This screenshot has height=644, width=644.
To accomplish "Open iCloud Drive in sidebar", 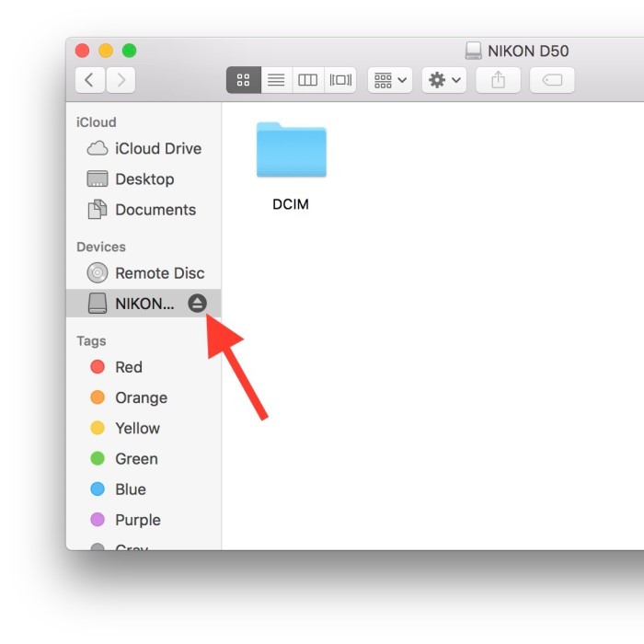I will pyautogui.click(x=144, y=149).
